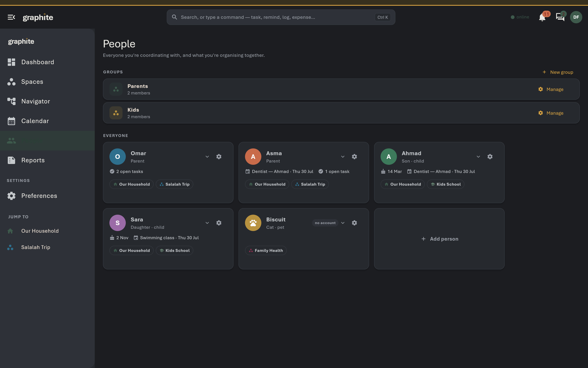The height and width of the screenshot is (368, 588).
Task: Click Biscuit's Family Health tag
Action: [266, 250]
